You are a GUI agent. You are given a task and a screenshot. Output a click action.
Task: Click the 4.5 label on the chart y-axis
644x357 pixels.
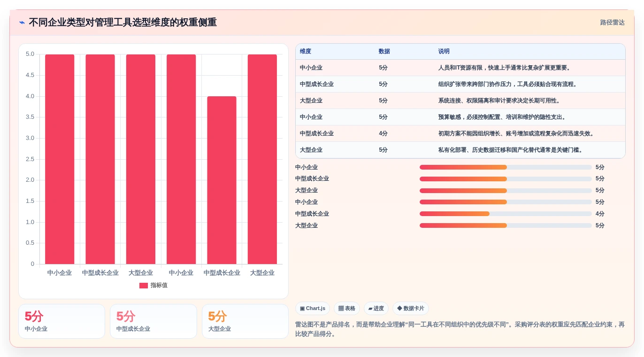click(30, 75)
